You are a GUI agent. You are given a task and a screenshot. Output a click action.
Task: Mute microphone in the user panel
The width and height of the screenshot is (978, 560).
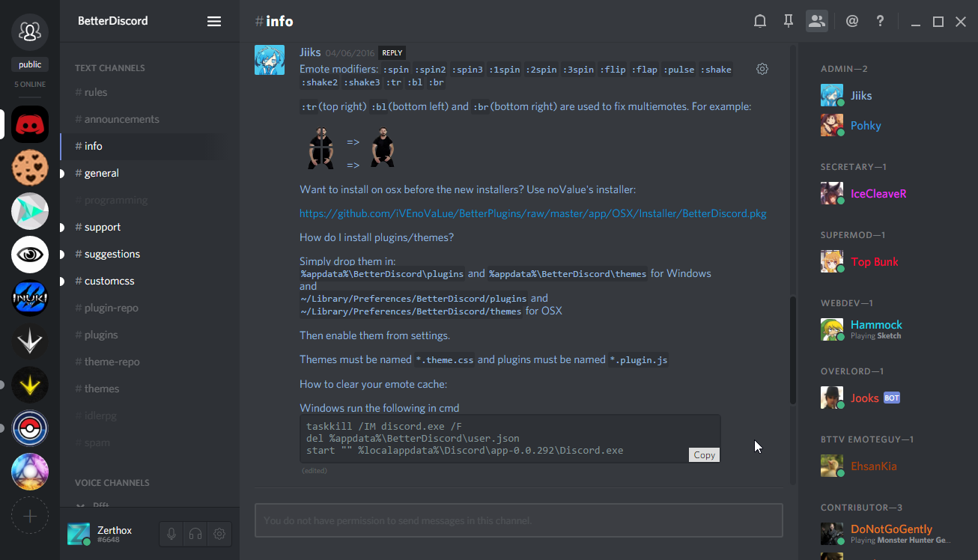[x=171, y=534]
